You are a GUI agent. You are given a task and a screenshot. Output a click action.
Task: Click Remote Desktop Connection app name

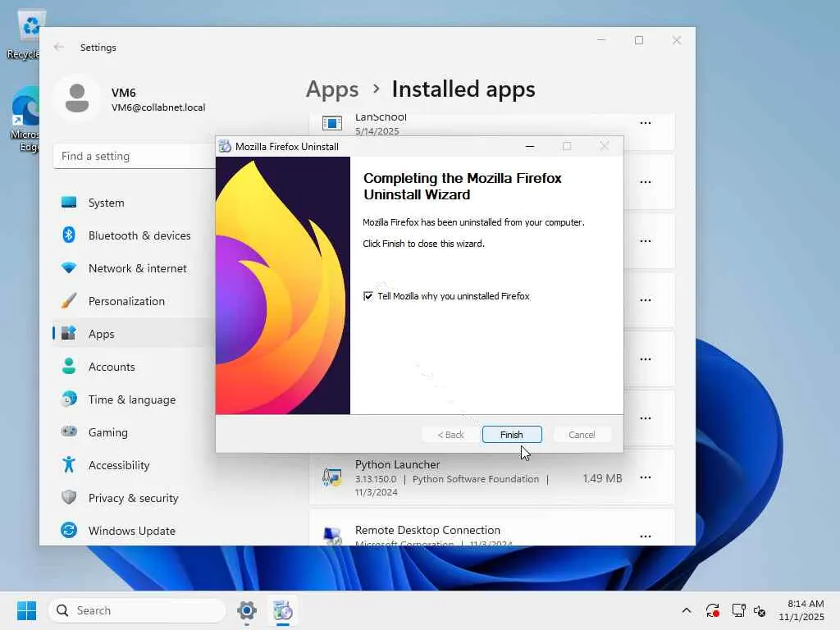coord(427,530)
